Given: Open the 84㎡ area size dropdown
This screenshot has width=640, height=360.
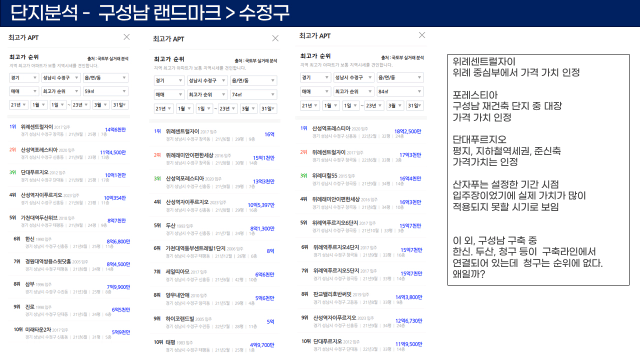Looking at the screenshot, I should (x=400, y=91).
